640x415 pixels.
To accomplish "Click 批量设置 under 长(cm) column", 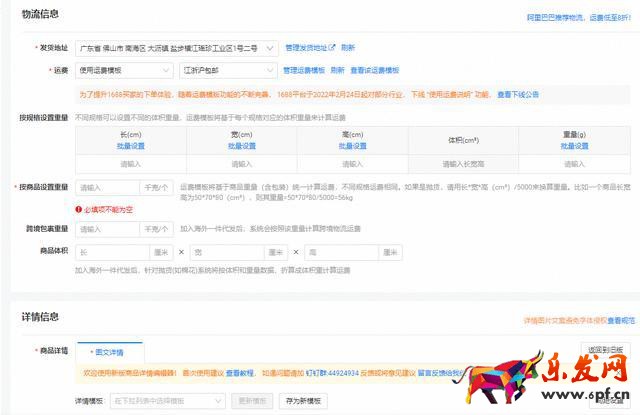I will (x=132, y=146).
